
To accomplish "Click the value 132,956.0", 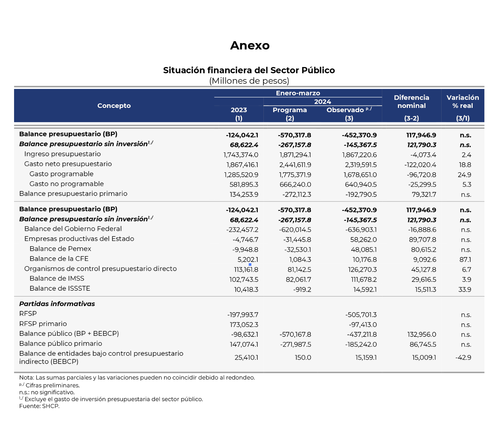I will pyautogui.click(x=422, y=334).
